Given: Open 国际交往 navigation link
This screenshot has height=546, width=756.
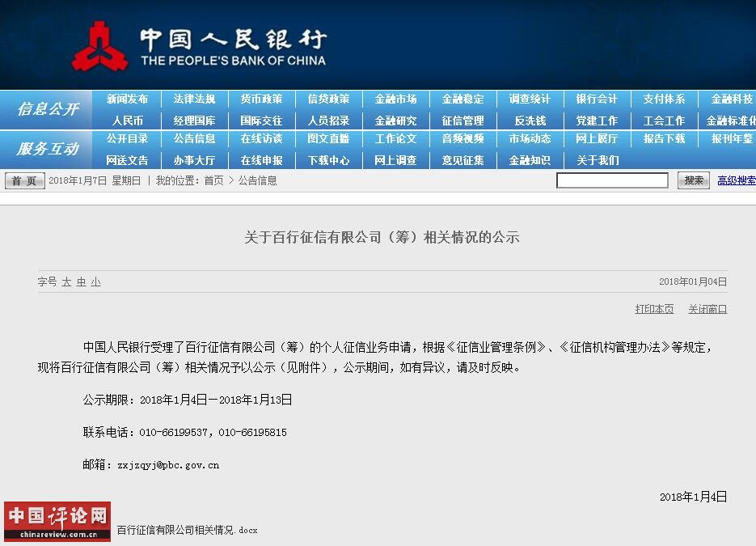Looking at the screenshot, I should coord(261,121).
